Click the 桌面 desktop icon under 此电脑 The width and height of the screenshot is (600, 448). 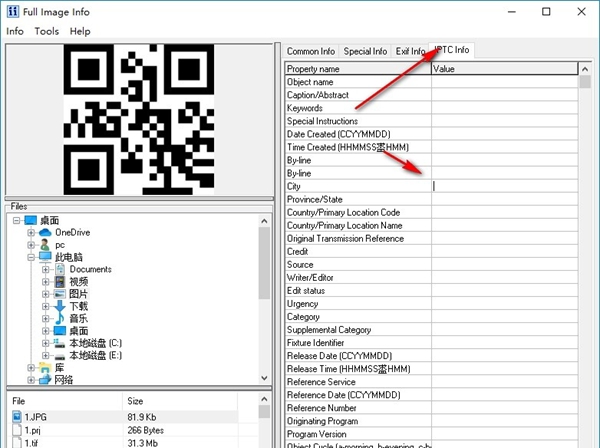(x=60, y=331)
